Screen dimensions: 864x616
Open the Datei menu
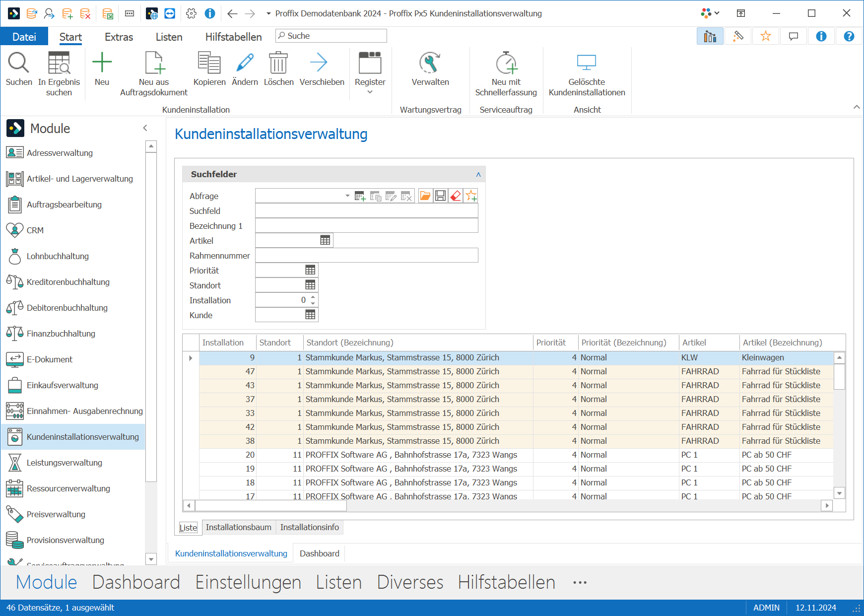point(24,37)
